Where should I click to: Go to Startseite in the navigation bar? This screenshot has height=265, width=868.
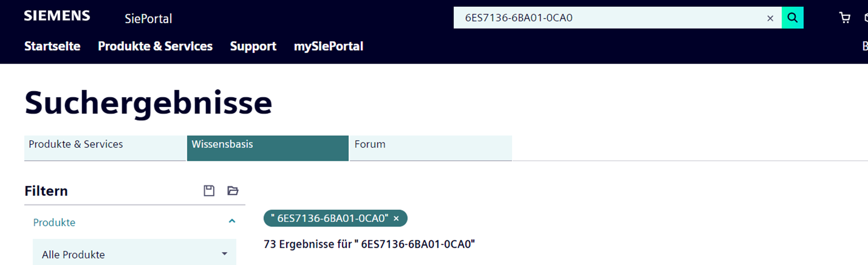pyautogui.click(x=52, y=46)
